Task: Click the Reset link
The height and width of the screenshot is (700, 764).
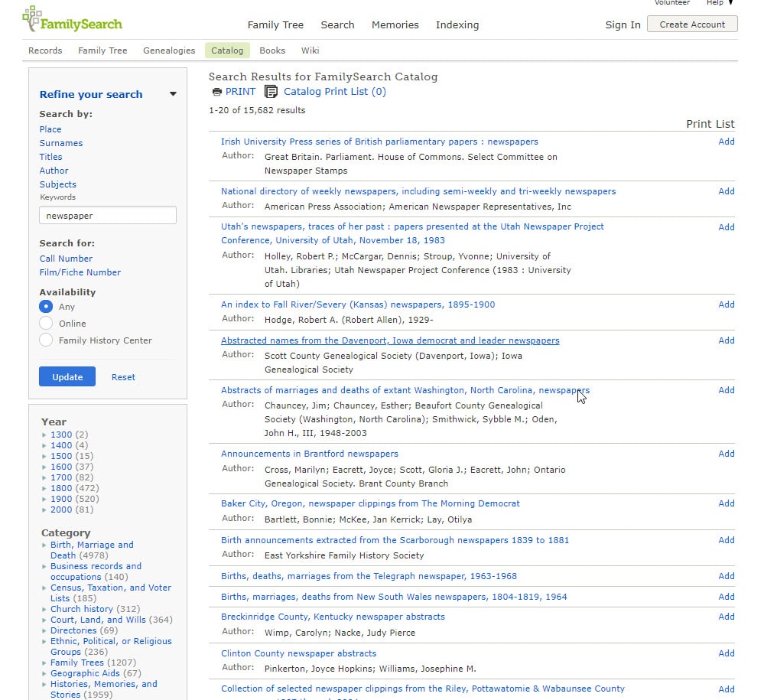Action: click(123, 377)
